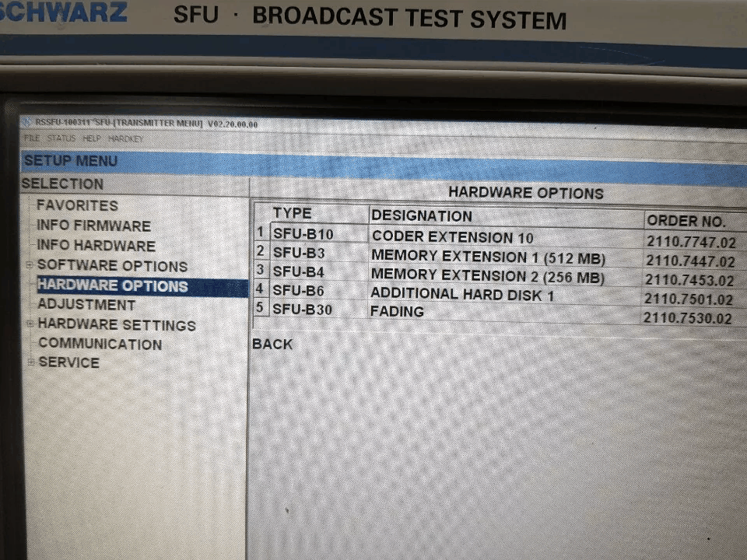Select ADDITIONAL HARD DISK 1 cell
This screenshot has width=747, height=560.
[505, 294]
